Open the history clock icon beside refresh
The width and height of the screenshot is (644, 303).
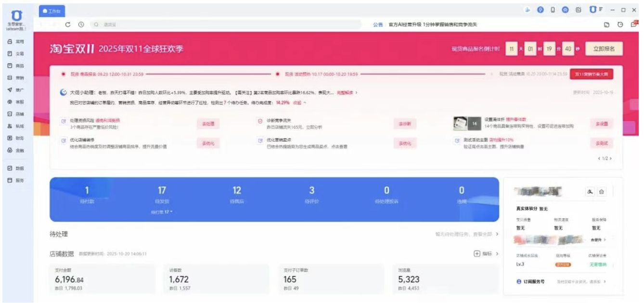[81, 24]
